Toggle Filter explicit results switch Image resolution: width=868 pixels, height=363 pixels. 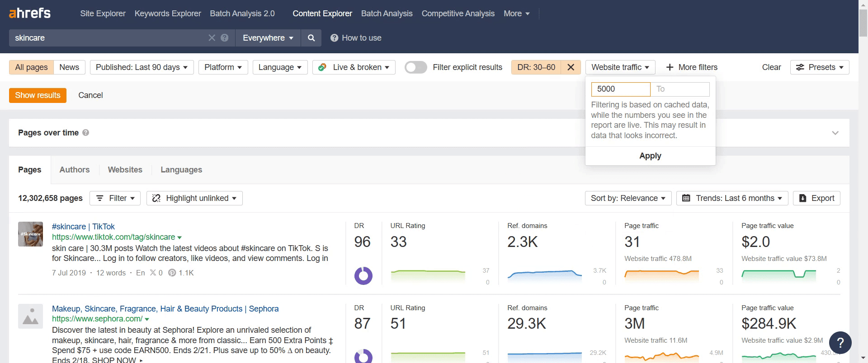(x=415, y=67)
